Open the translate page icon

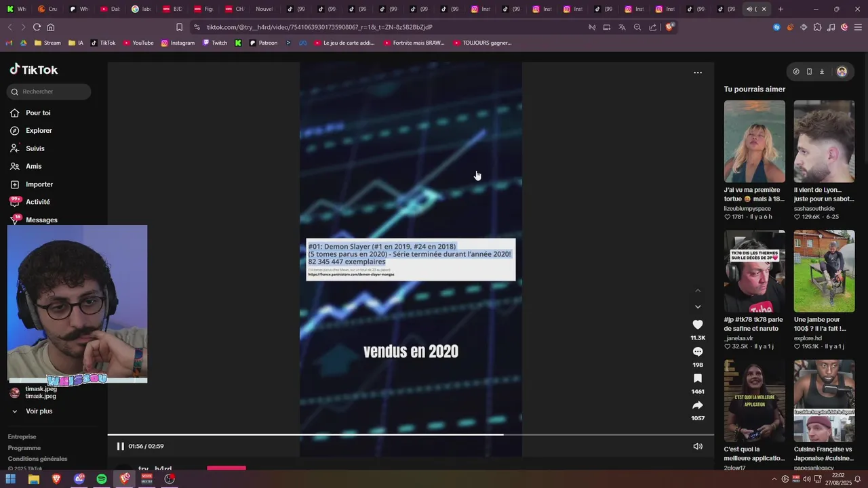tap(622, 27)
